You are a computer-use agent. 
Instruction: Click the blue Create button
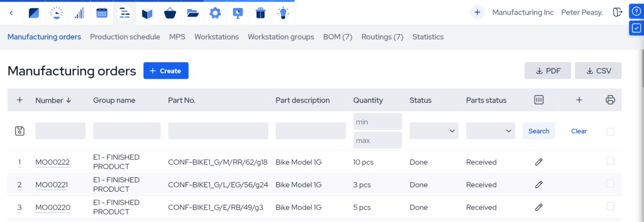click(x=166, y=71)
